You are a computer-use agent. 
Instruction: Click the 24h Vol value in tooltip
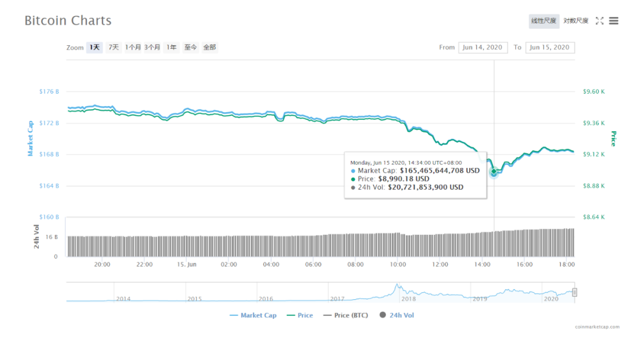point(426,187)
